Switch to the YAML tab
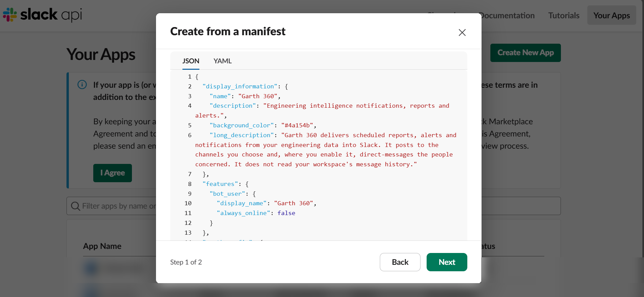The height and width of the screenshot is (297, 644). [222, 61]
